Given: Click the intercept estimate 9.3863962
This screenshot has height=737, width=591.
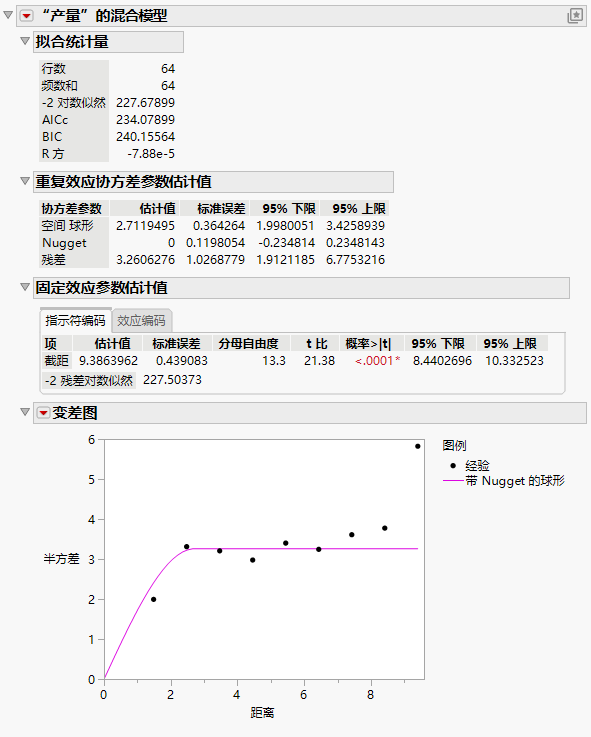Looking at the screenshot, I should pyautogui.click(x=108, y=361).
